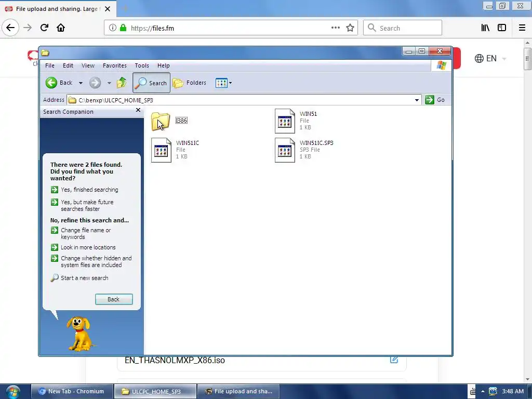Click the Windows Start orb
The width and height of the screenshot is (532, 399).
click(13, 392)
